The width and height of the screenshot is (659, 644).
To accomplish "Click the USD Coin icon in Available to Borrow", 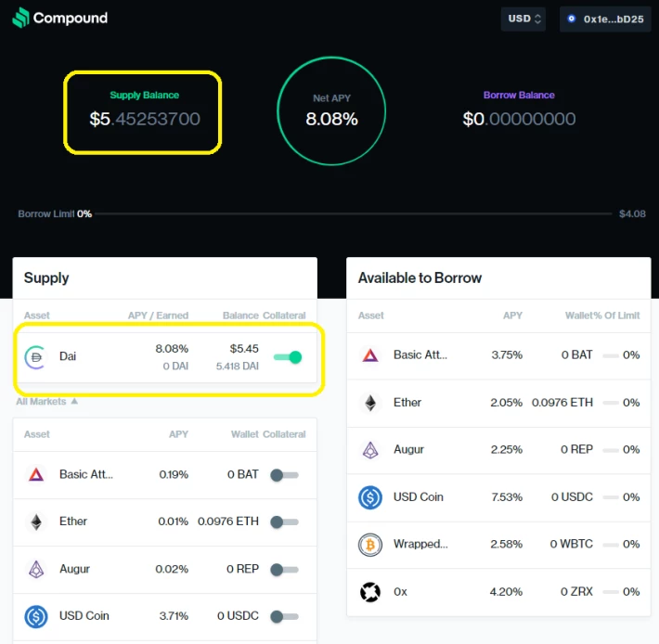I will (370, 497).
